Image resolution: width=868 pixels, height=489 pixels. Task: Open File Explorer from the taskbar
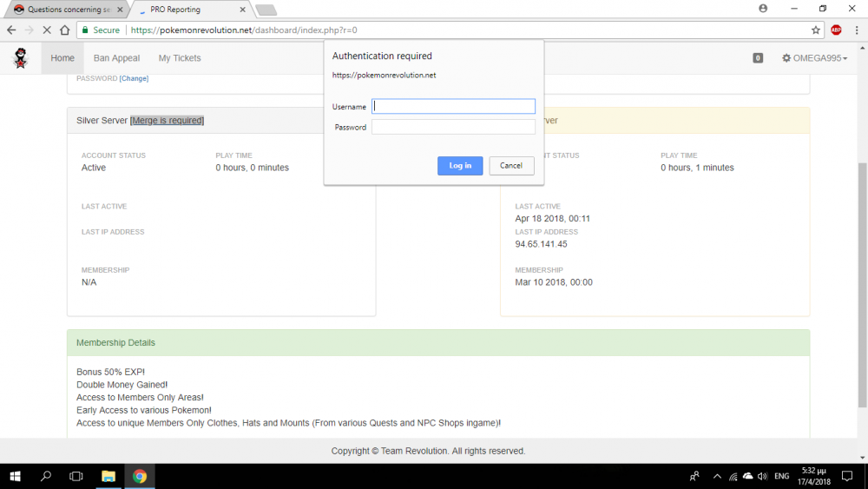click(108, 476)
